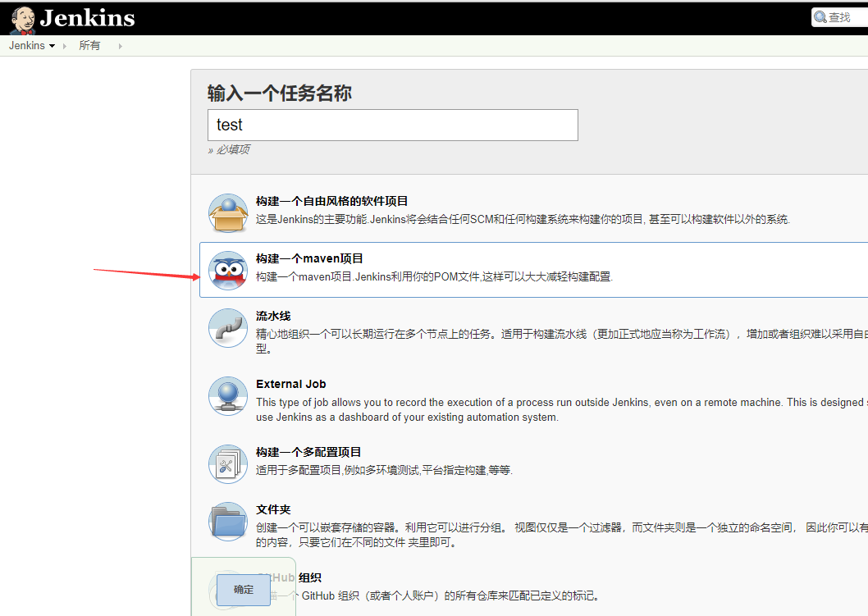Expand the Jenkins breadcrumb dropdown arrow
Viewport: 868px width, 616px height.
(52, 46)
